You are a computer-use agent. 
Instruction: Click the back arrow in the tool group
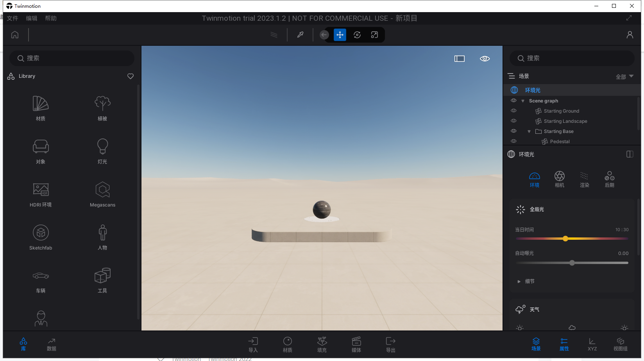(x=324, y=35)
